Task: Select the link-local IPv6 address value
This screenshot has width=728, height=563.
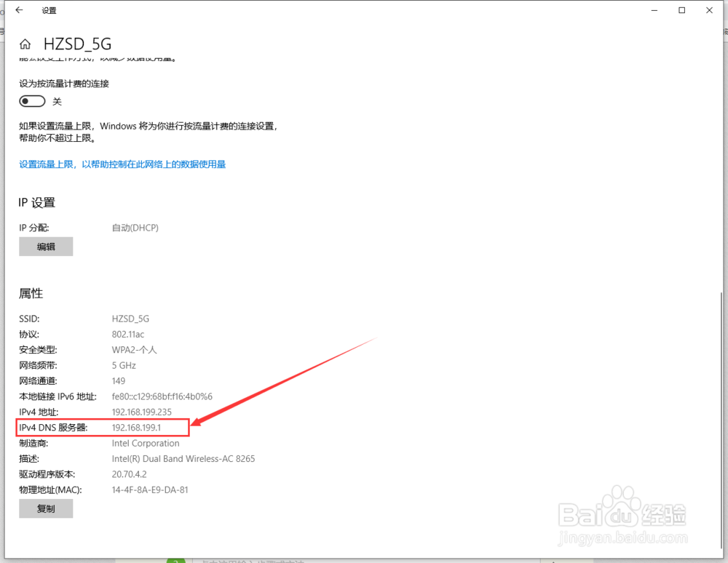Action: pos(162,396)
